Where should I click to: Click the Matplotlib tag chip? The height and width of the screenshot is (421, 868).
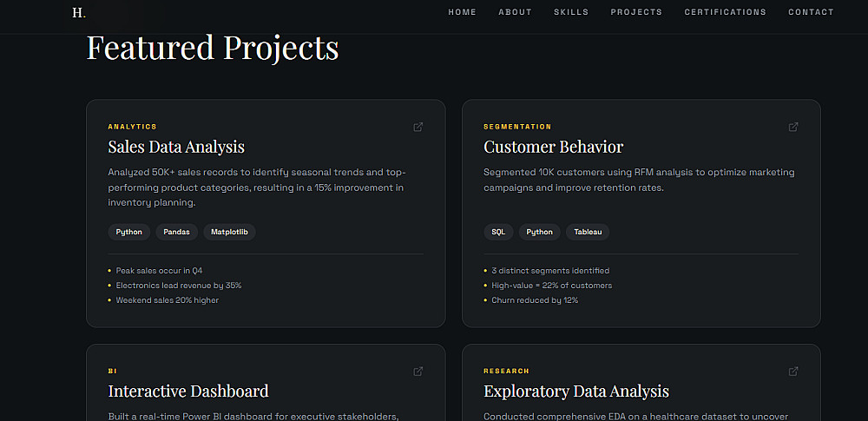(230, 232)
